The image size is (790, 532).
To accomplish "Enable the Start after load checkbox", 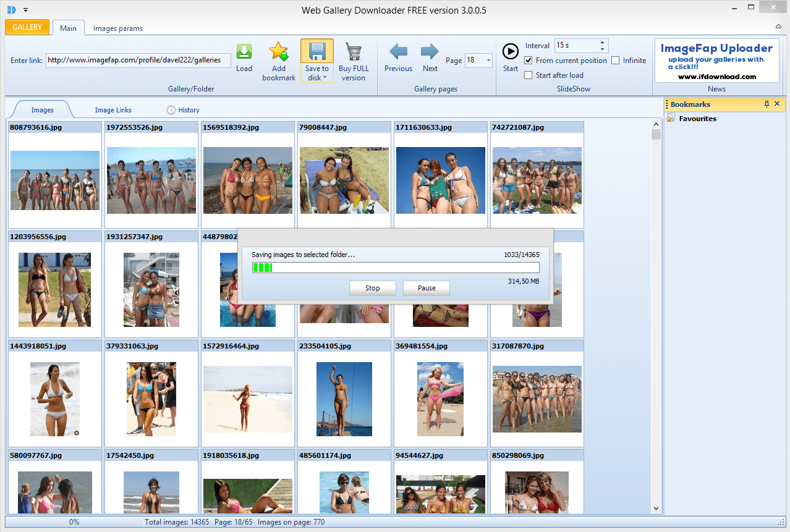I will [529, 75].
